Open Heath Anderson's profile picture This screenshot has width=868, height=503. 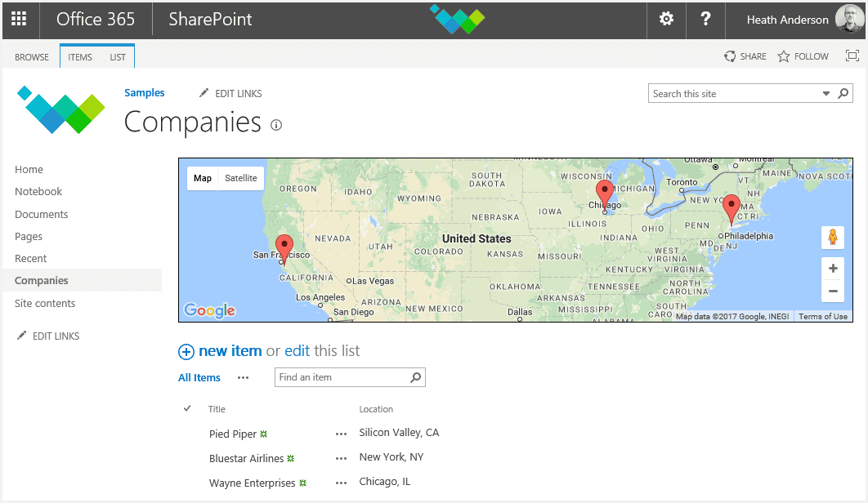click(x=848, y=20)
